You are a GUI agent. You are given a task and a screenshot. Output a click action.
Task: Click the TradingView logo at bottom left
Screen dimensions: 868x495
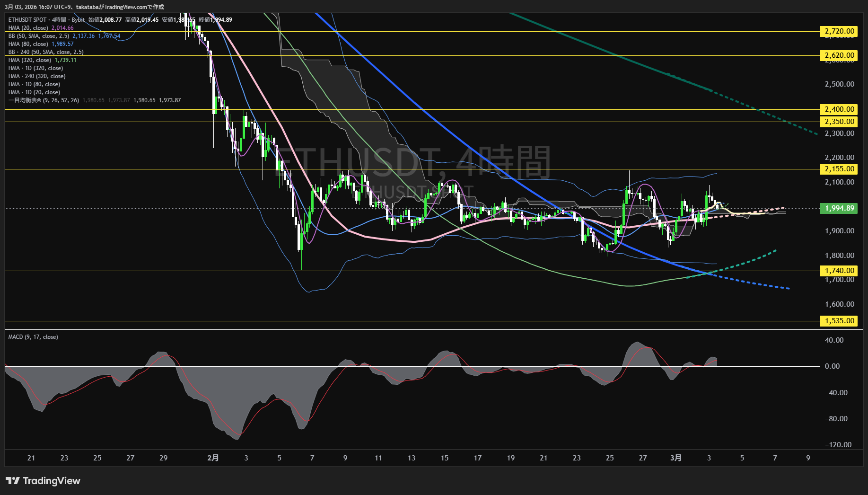[43, 481]
